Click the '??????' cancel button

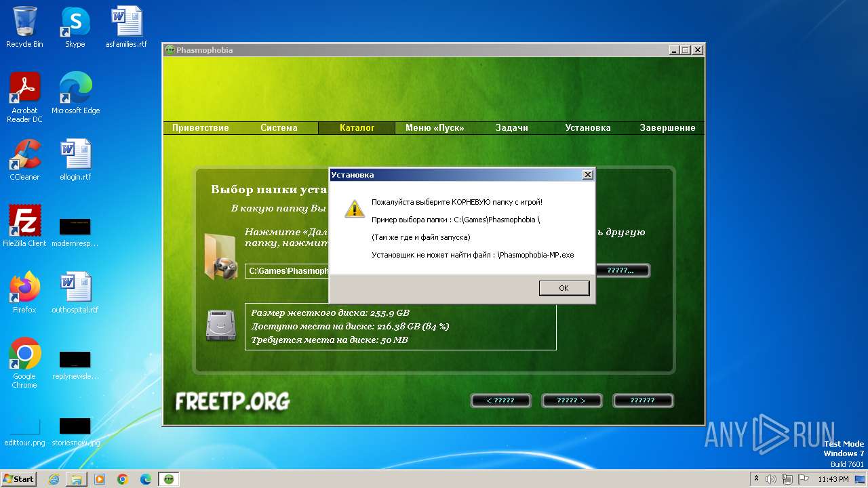tap(643, 401)
